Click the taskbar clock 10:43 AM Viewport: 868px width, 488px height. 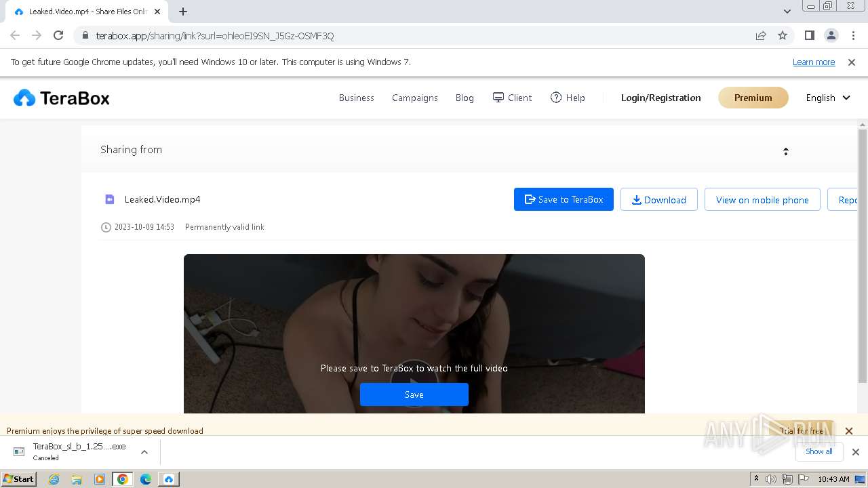pyautogui.click(x=833, y=479)
